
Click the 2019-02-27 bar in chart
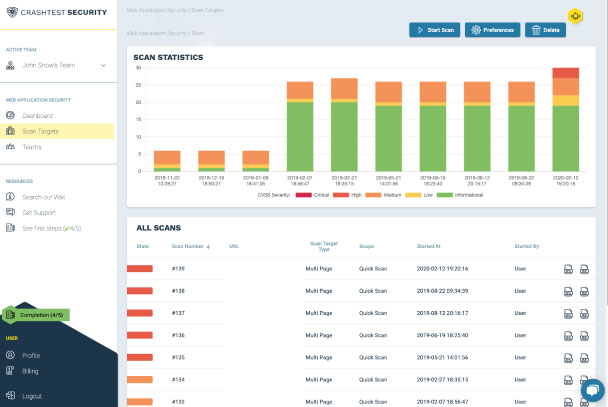344,125
